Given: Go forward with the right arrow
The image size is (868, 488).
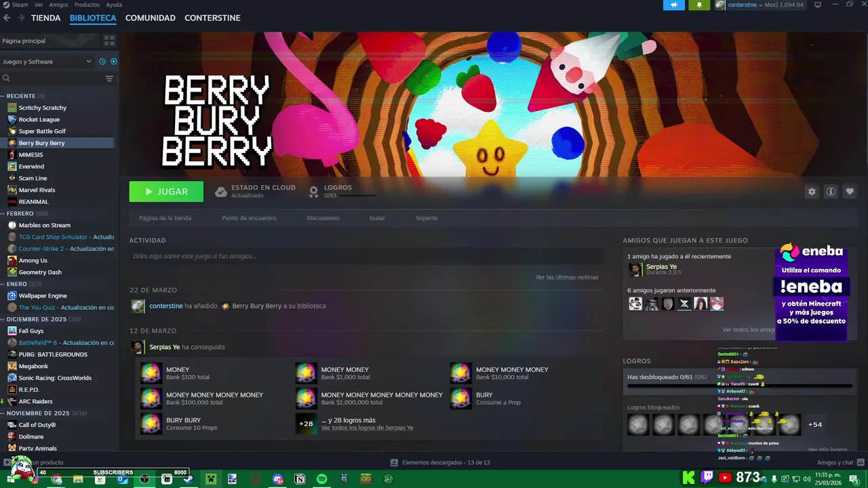Looking at the screenshot, I should click(x=21, y=18).
